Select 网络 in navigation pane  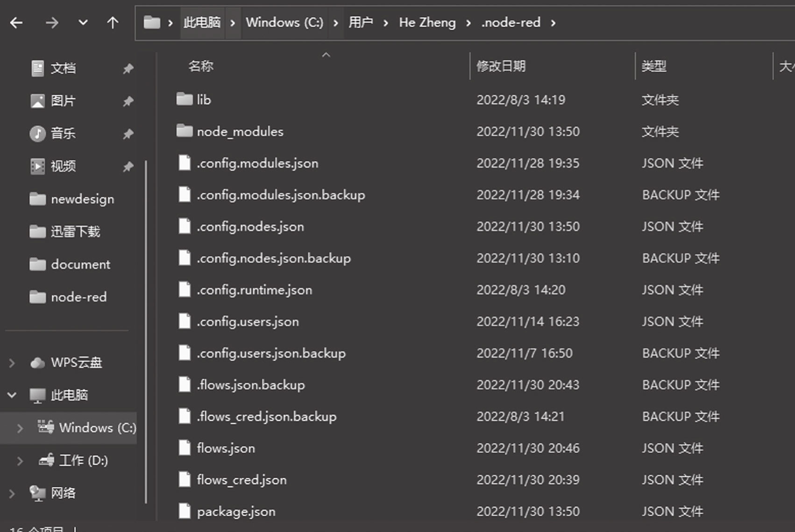coord(63,493)
